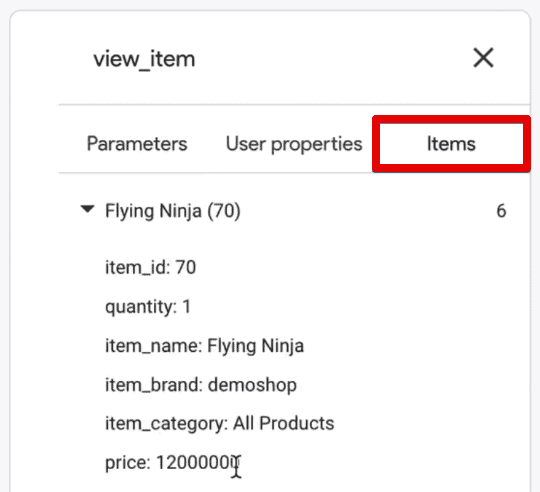Click the item_category label text
The image size is (540, 492).
(x=165, y=424)
